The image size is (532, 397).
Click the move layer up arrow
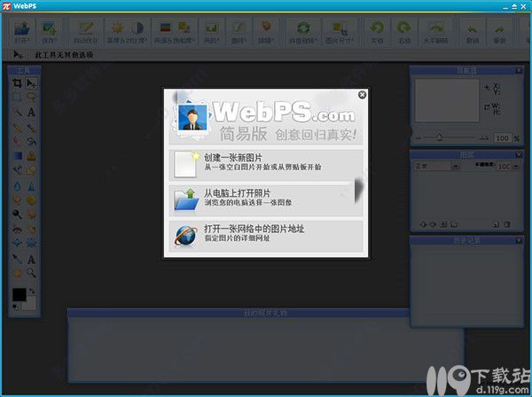423,224
